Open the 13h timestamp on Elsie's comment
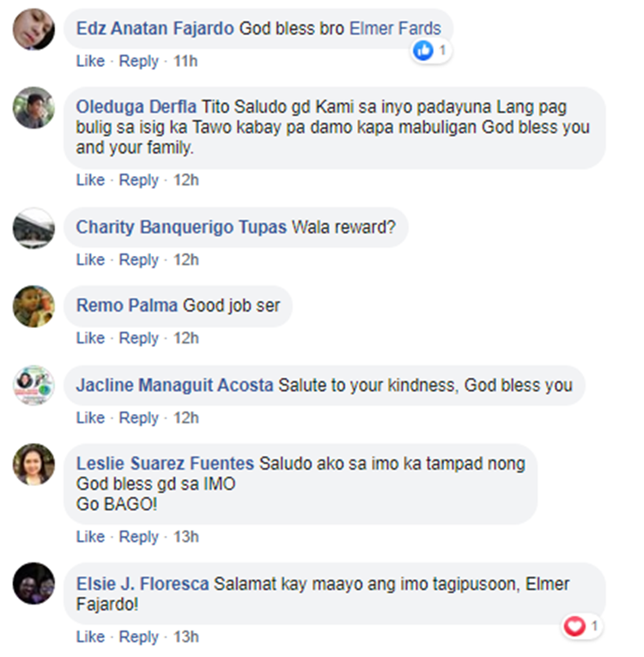Screen dimensions: 644x657 tap(186, 637)
